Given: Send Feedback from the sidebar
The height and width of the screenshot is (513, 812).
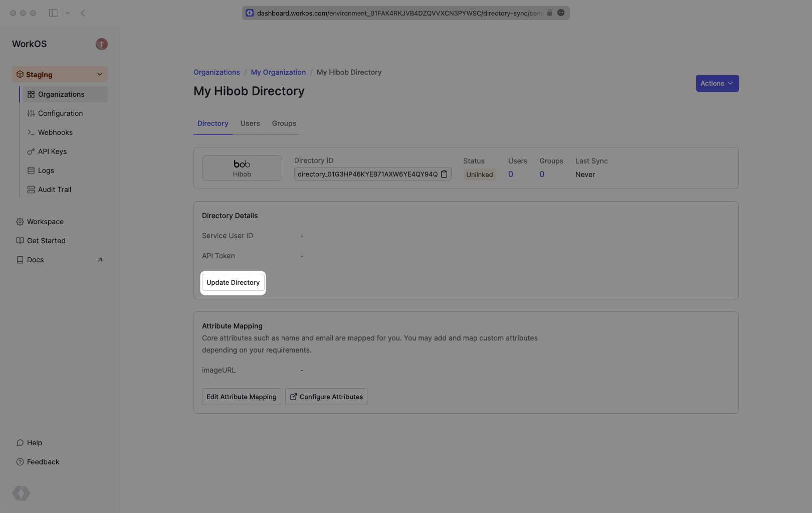Looking at the screenshot, I should pyautogui.click(x=43, y=462).
